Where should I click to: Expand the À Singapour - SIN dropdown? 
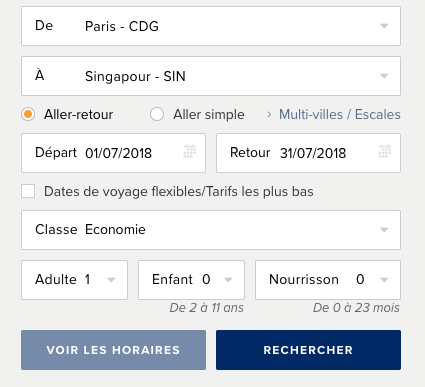click(211, 76)
